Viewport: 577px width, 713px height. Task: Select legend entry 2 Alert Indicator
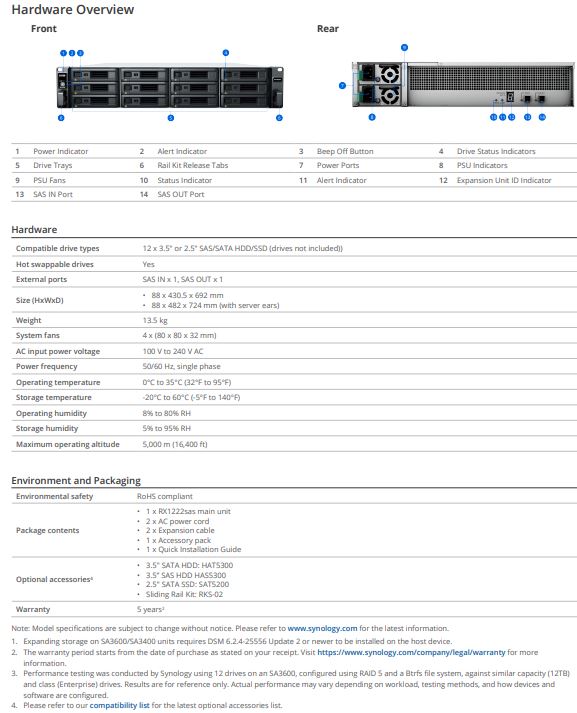pyautogui.click(x=182, y=151)
